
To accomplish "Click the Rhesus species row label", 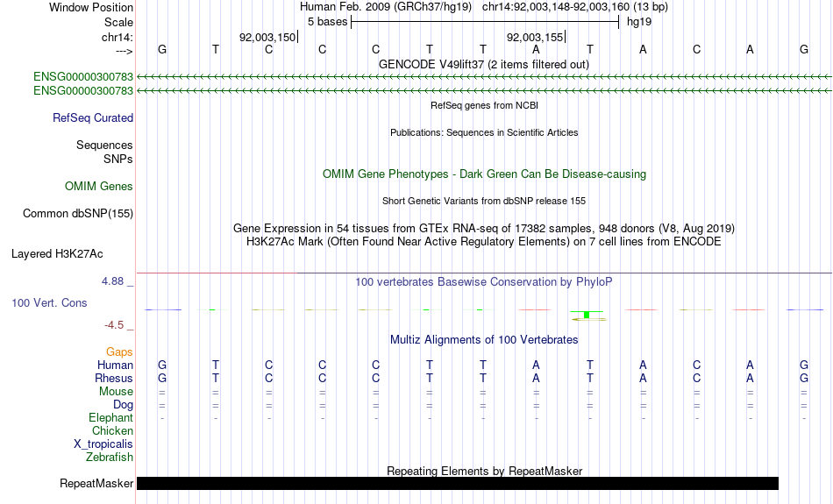I will [114, 378].
